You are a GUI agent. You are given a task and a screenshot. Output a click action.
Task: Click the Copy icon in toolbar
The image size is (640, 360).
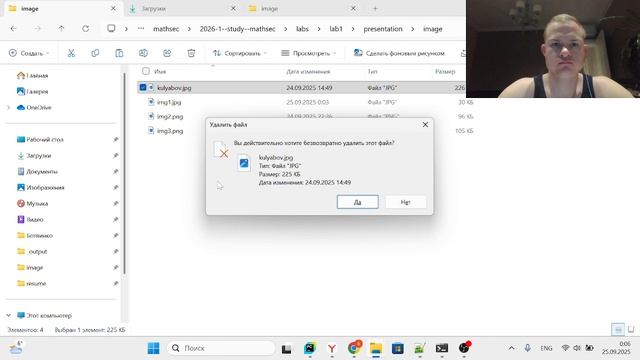pyautogui.click(x=95, y=53)
